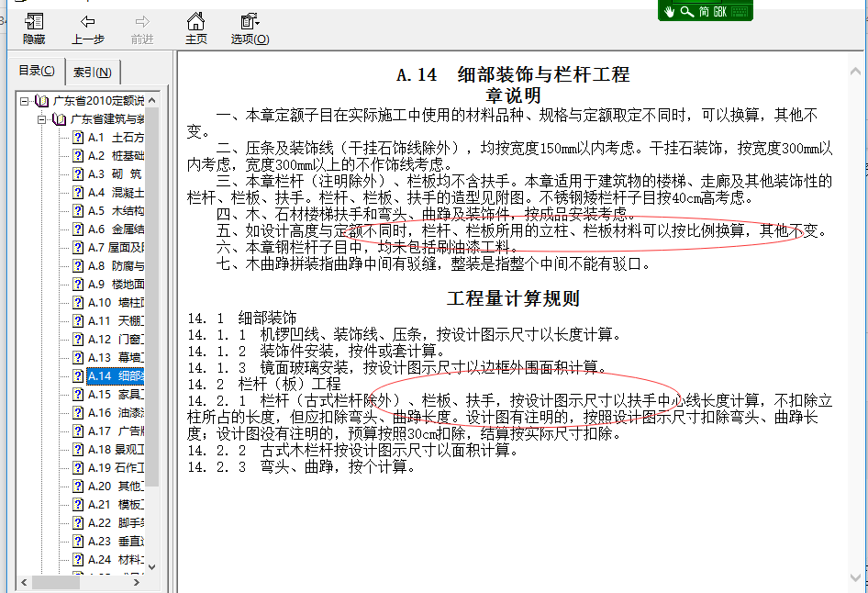The width and height of the screenshot is (868, 593).
Task: Click the question-mark page icon of A.1
Action: (78, 138)
